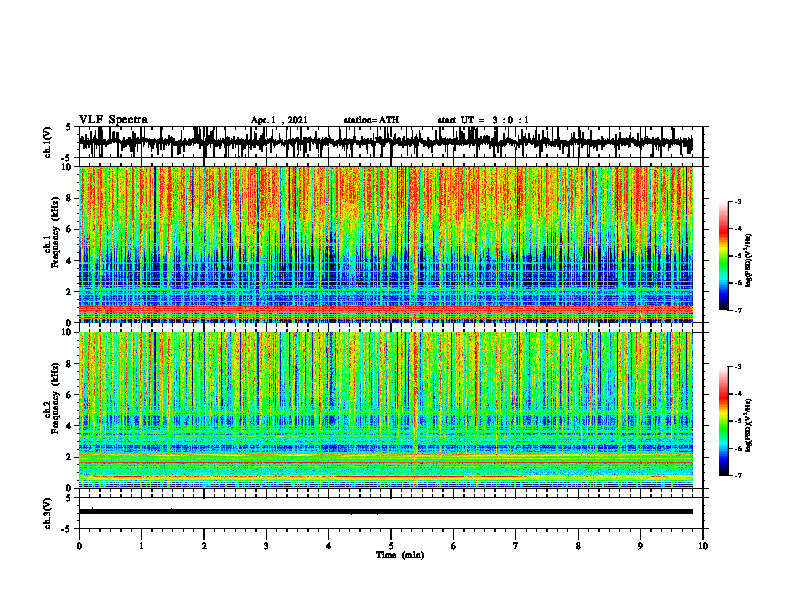Click time axis tick label "8"

(578, 546)
